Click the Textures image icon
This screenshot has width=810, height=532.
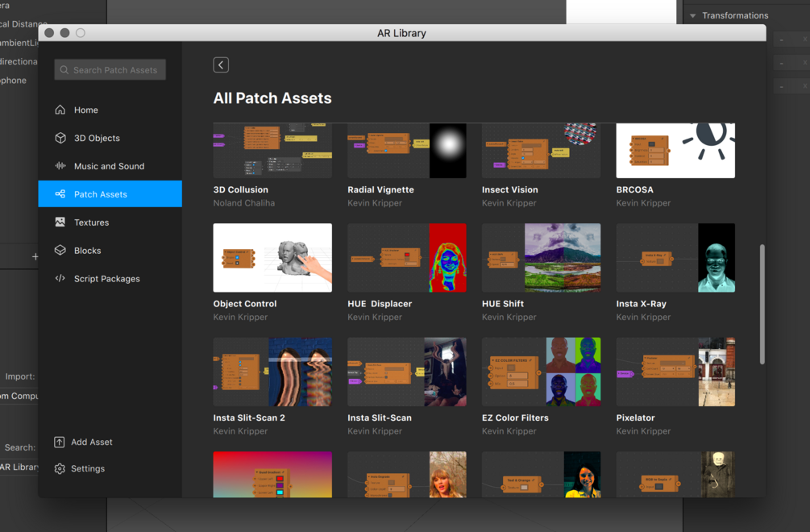pos(60,222)
